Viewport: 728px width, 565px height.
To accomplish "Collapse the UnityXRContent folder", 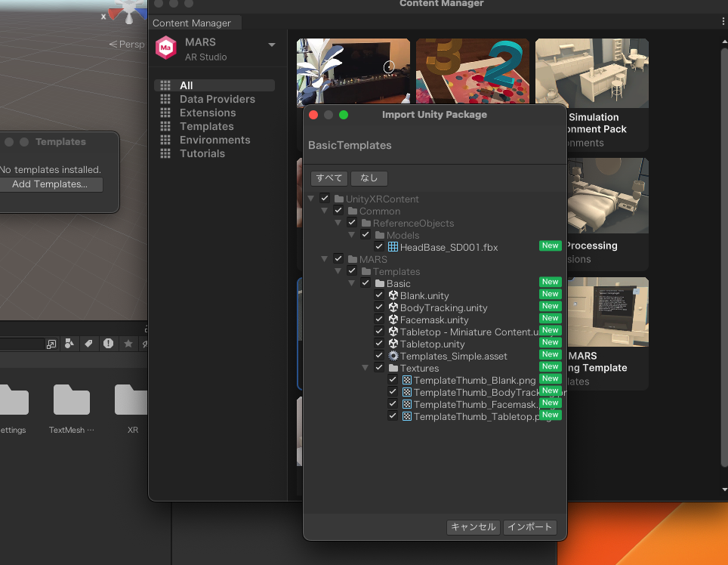I will click(x=310, y=199).
